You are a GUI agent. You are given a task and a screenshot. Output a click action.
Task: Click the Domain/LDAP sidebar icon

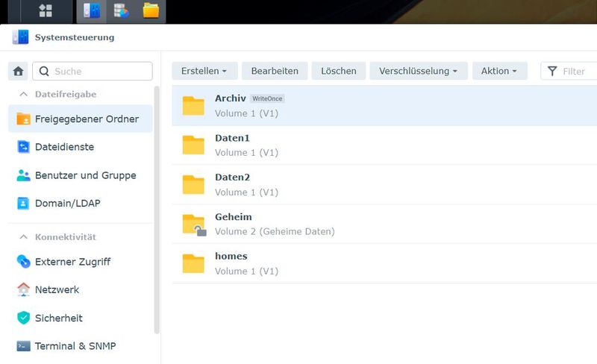click(23, 204)
